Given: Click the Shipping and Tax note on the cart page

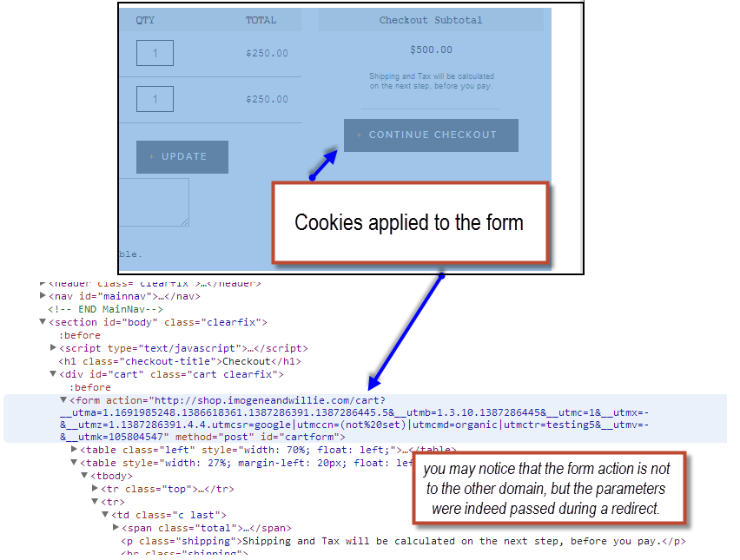Looking at the screenshot, I should coord(432,81).
